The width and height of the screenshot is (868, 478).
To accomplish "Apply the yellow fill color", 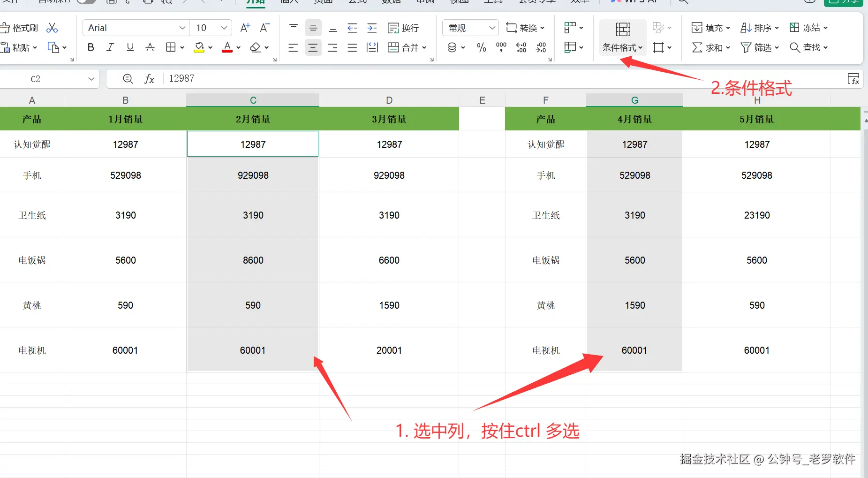I will pos(199,47).
